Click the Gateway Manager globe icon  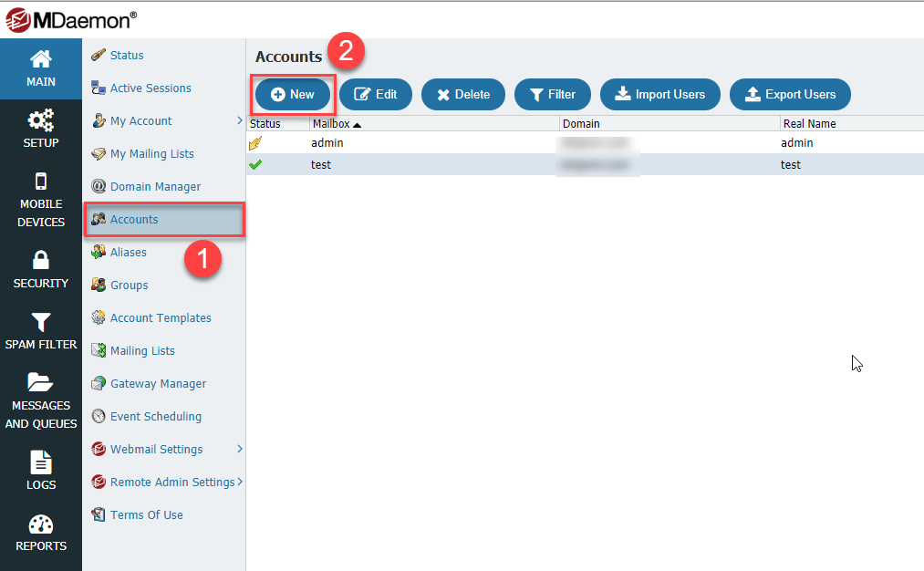[99, 384]
